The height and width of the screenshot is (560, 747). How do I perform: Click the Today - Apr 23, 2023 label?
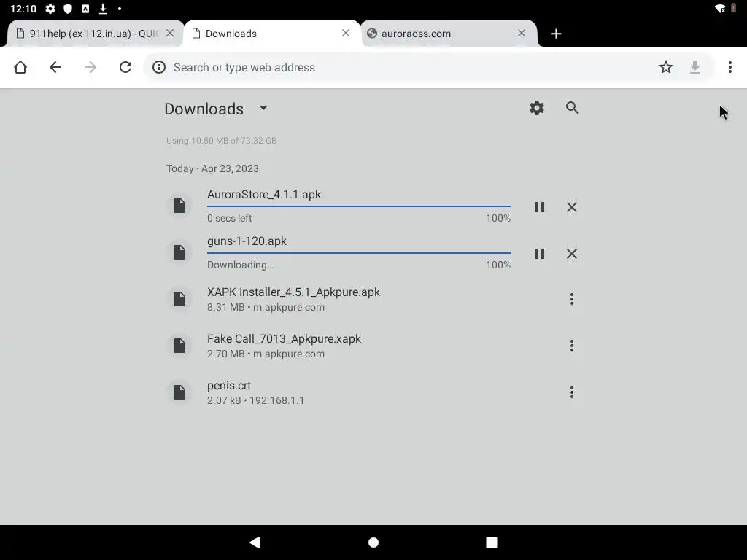coord(212,168)
